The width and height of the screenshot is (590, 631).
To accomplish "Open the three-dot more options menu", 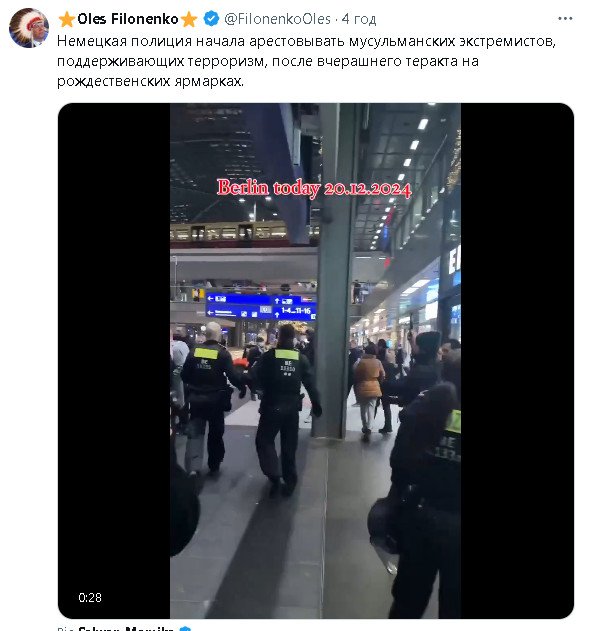I will point(565,19).
